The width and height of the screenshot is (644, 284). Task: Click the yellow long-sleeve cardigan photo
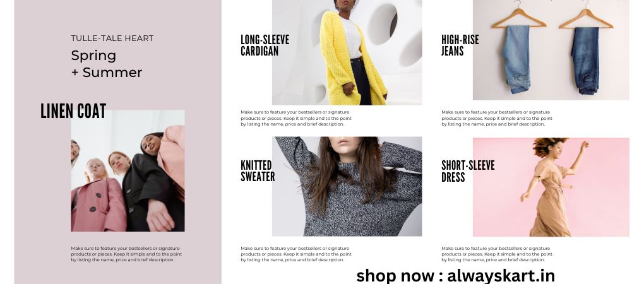point(347,52)
